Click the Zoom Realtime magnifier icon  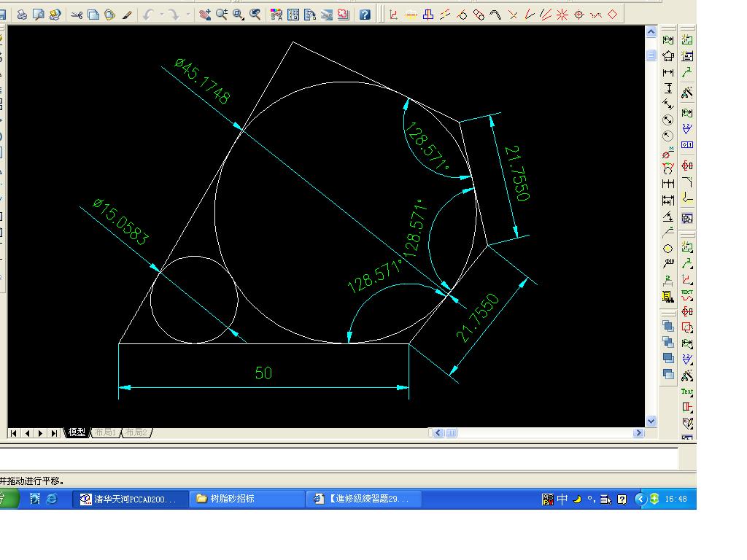(x=222, y=15)
